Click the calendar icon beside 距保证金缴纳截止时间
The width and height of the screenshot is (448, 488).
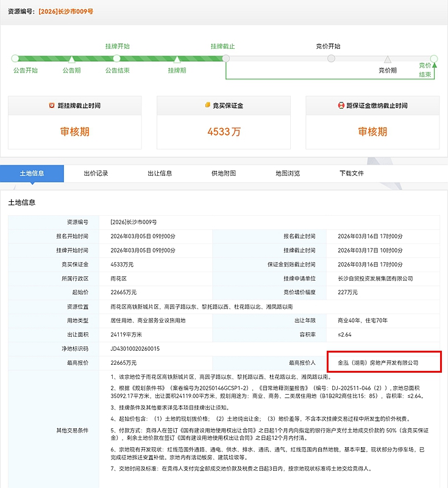click(x=341, y=106)
